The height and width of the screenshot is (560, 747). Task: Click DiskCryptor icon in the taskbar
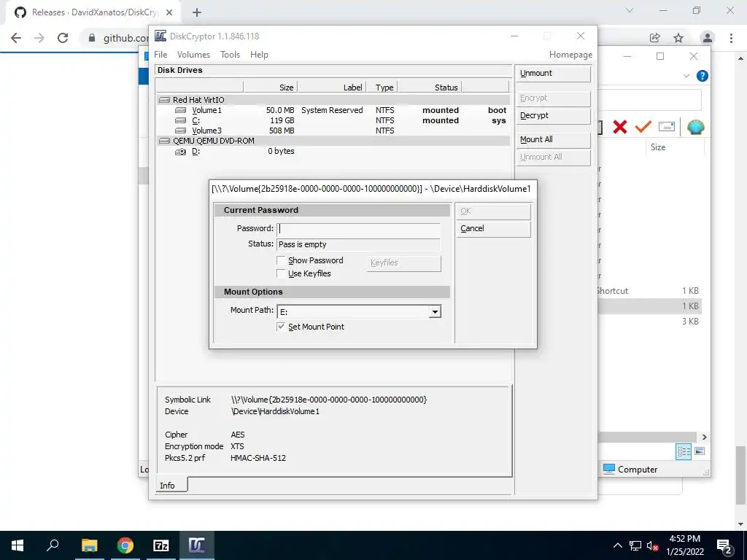point(197,545)
